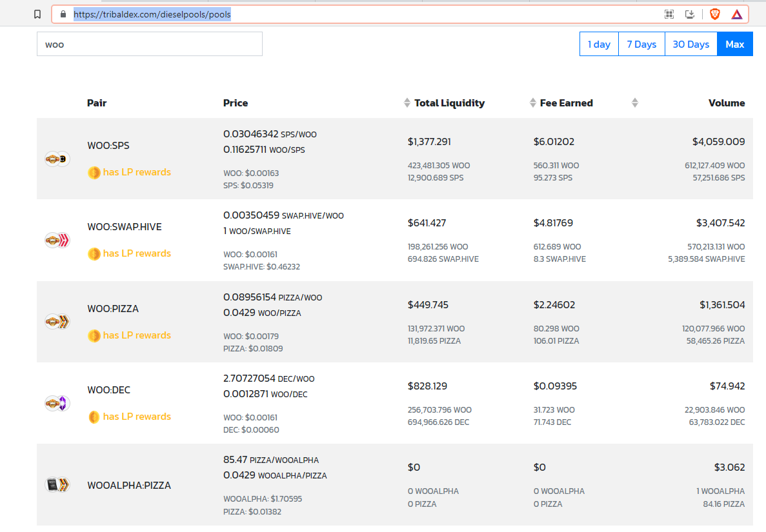The height and width of the screenshot is (532, 766).
Task: Sort by Fee Earned arrow
Action: pos(533,103)
